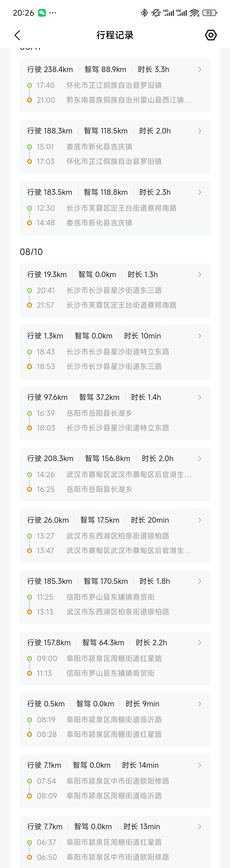
Task: Expand the 238.4km trip chevron
Action: (200, 69)
